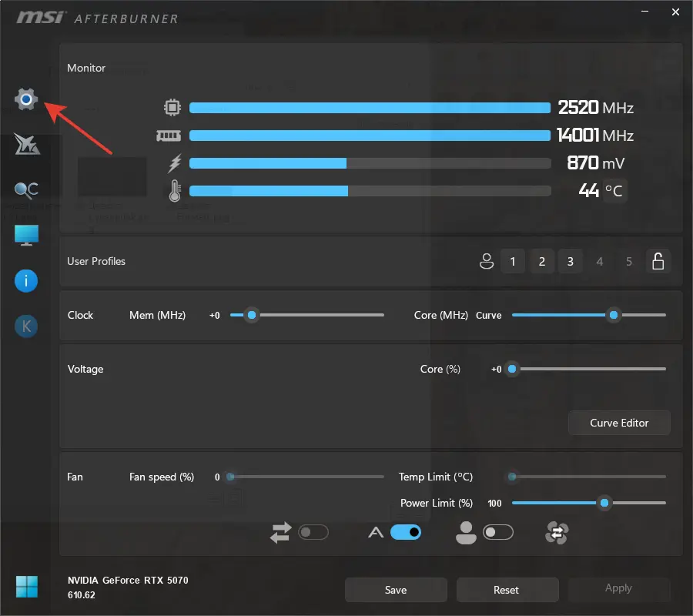This screenshot has width=693, height=616.
Task: Click the temperature level bar
Action: (x=370, y=191)
